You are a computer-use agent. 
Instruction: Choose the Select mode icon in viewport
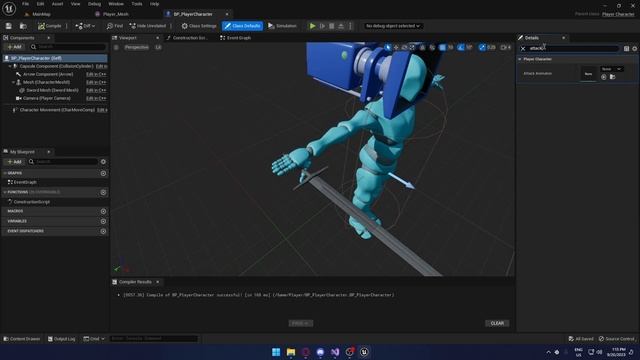[x=388, y=47]
